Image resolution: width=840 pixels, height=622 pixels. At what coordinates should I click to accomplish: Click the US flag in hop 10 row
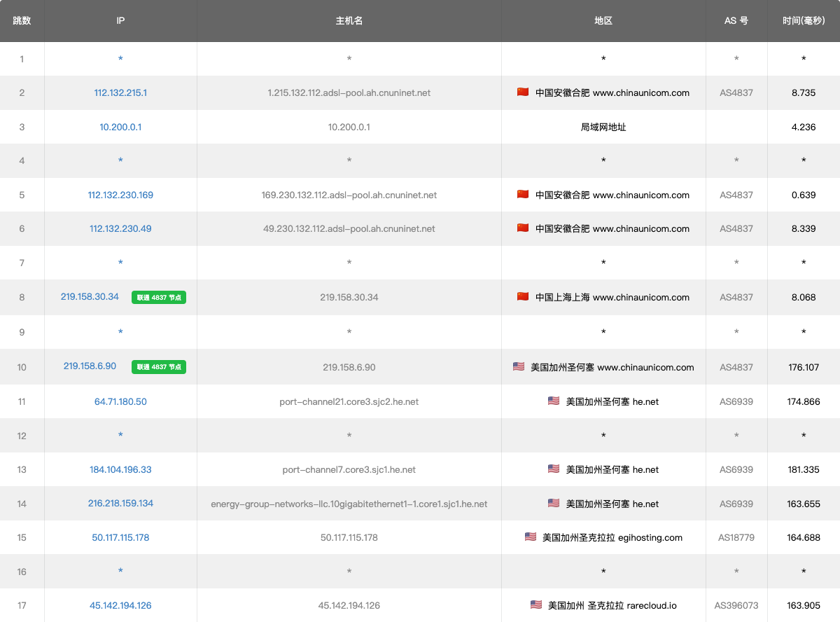tap(519, 366)
